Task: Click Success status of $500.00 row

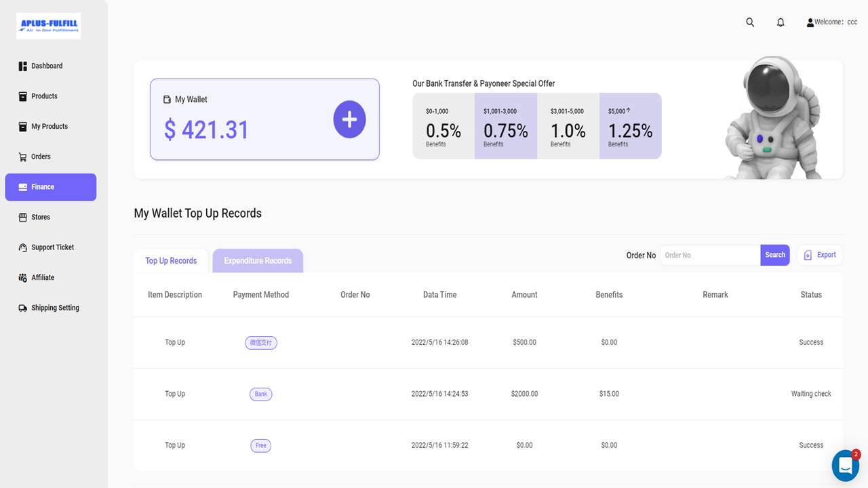Action: click(x=811, y=343)
